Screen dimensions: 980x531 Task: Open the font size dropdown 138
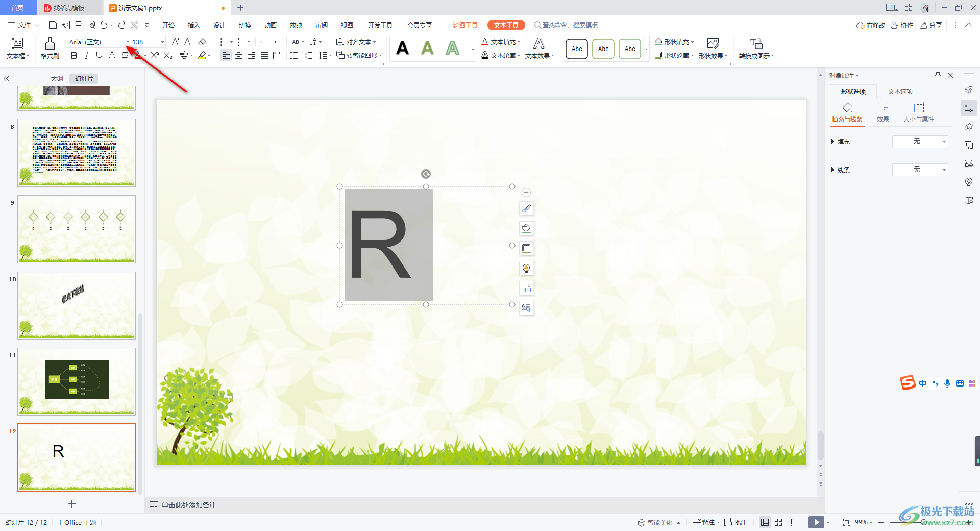click(163, 42)
